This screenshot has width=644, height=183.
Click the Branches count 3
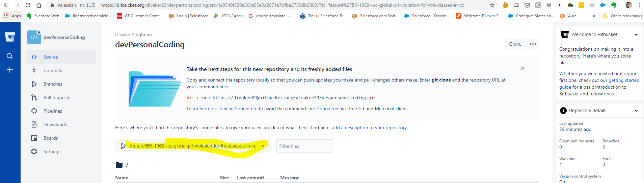pos(604,147)
